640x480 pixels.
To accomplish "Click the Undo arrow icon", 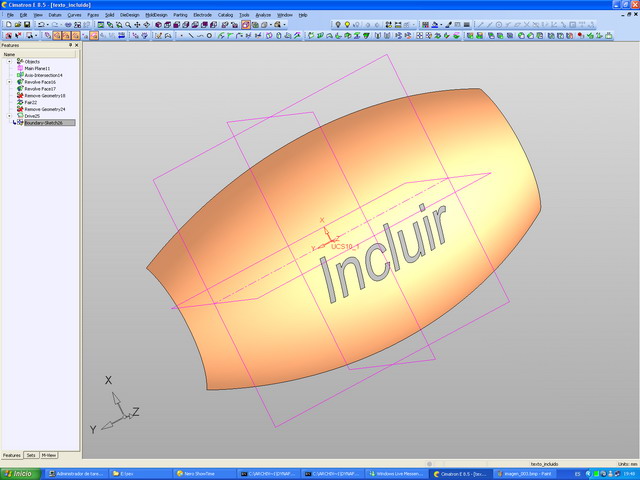I will [41, 25].
